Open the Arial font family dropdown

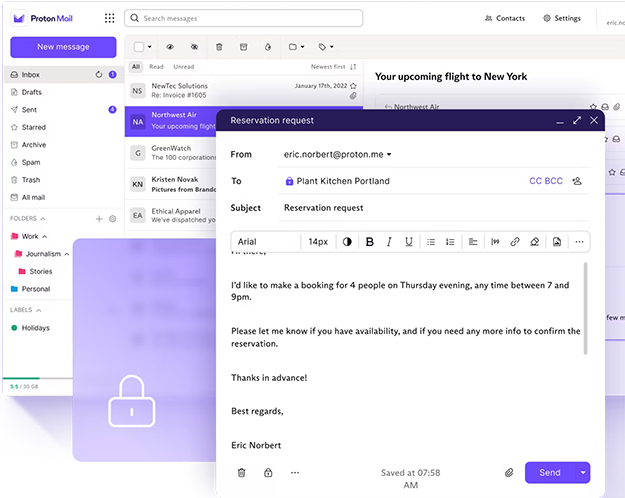click(265, 242)
